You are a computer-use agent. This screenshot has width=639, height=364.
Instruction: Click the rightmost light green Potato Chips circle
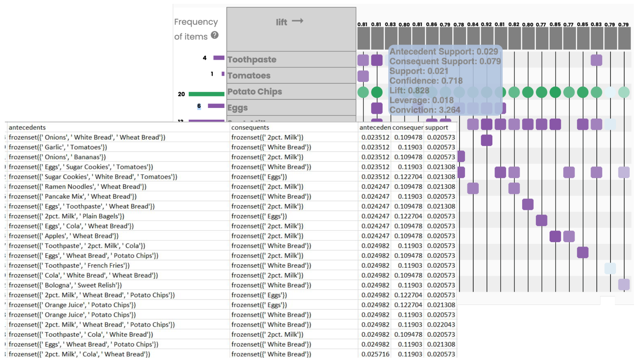tap(624, 92)
